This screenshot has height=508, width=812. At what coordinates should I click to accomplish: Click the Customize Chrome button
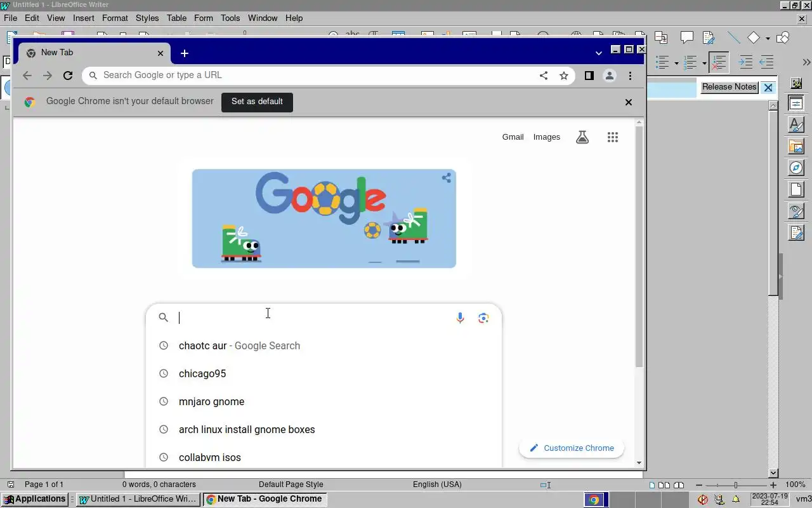[571, 448]
